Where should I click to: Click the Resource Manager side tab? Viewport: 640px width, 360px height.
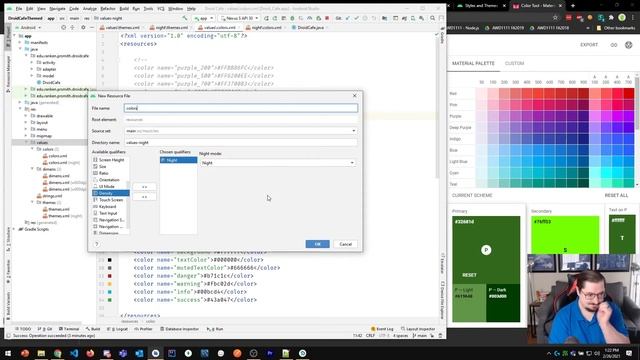[x=8, y=74]
